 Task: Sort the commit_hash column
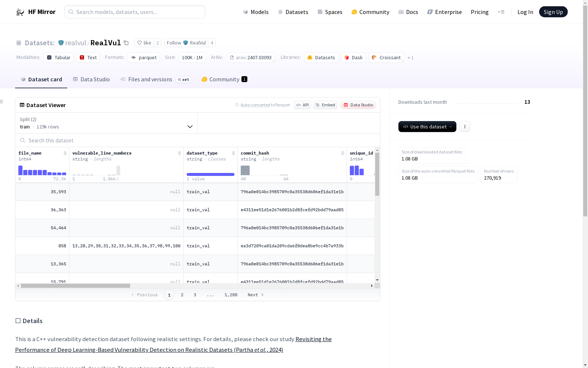(343, 153)
